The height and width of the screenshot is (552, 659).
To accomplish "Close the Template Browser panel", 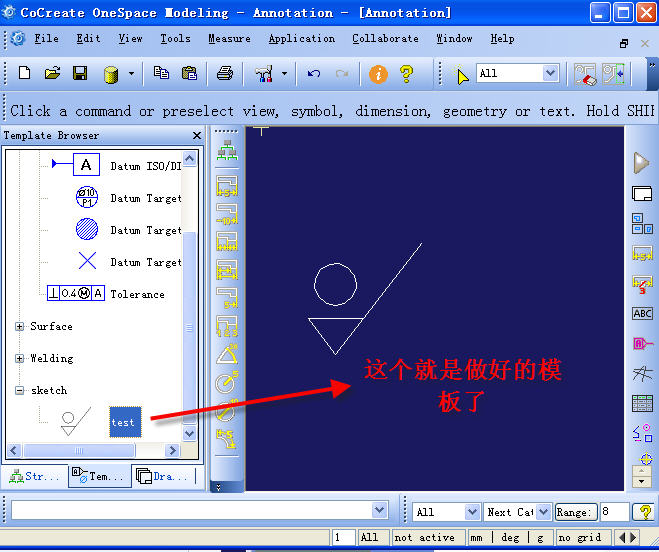I will [x=197, y=135].
